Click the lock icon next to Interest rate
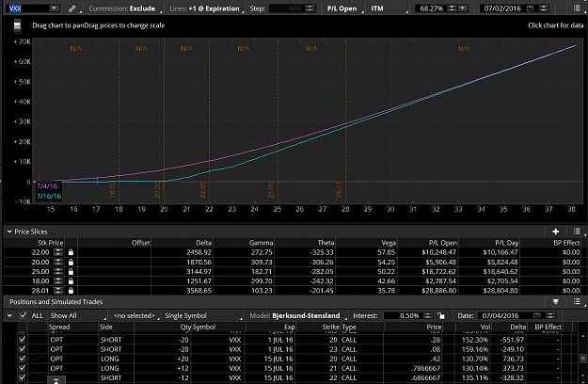588x384 pixels. (x=441, y=315)
